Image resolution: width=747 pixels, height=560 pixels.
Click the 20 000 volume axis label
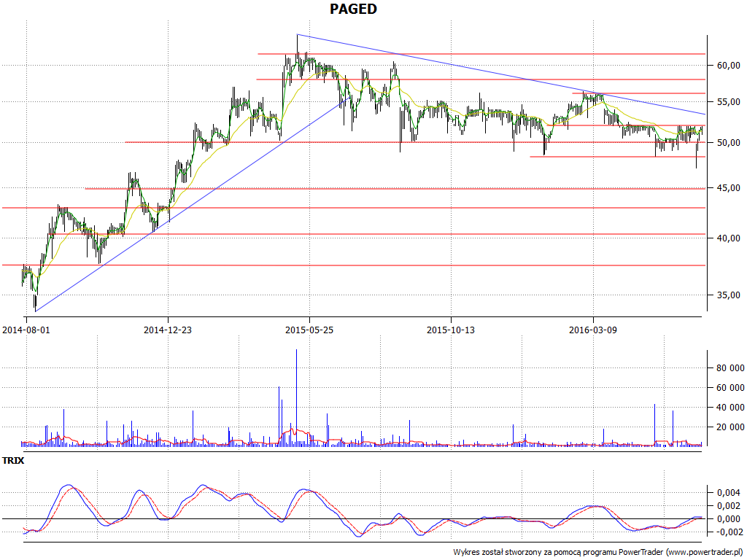click(729, 427)
